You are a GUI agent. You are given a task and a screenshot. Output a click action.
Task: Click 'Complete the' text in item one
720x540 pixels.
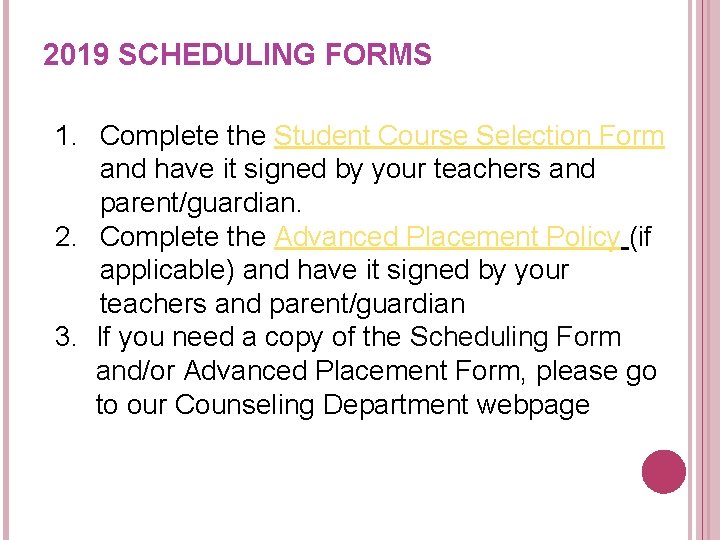click(x=183, y=136)
